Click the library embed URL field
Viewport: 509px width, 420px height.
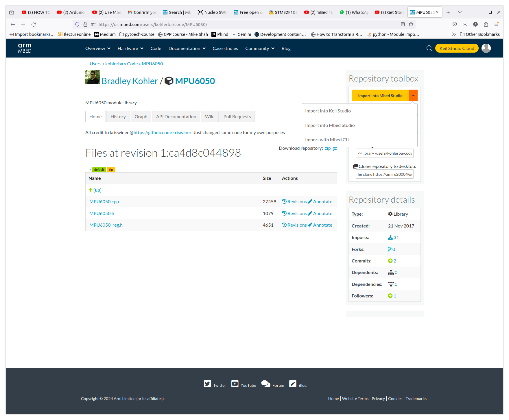tap(384, 153)
